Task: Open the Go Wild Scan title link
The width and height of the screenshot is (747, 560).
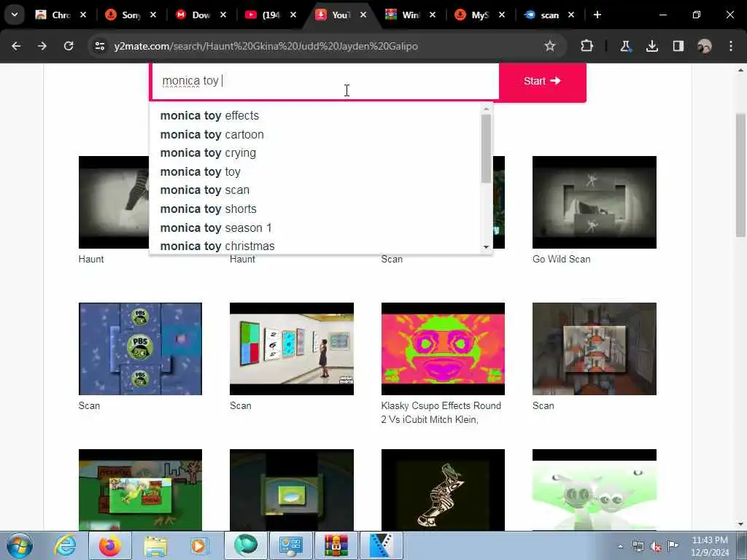Action: (561, 259)
